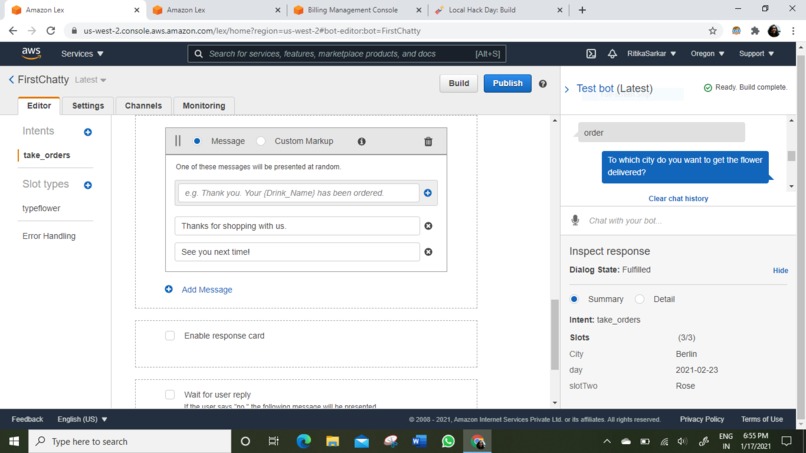This screenshot has width=806, height=453.
Task: Open Privacy Policy link
Action: (x=702, y=419)
